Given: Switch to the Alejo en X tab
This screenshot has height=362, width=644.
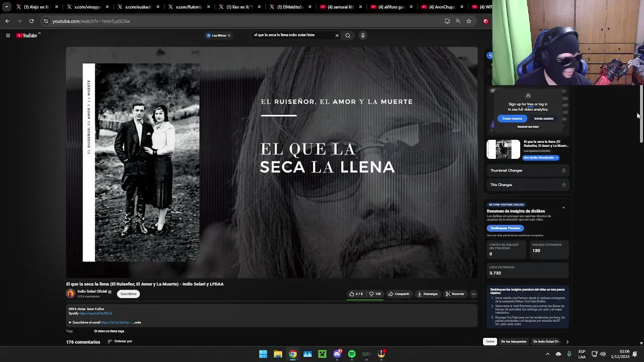Looking at the screenshot, I should coord(36,7).
